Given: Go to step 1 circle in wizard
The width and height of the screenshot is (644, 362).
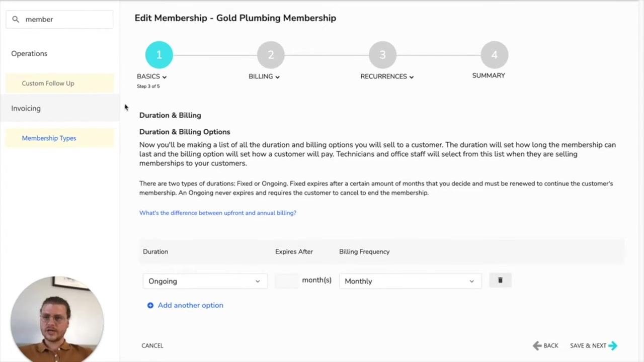Looking at the screenshot, I should coord(159,55).
